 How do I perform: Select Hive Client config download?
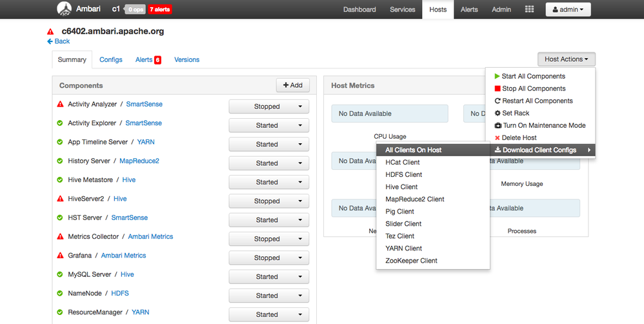tap(433, 187)
